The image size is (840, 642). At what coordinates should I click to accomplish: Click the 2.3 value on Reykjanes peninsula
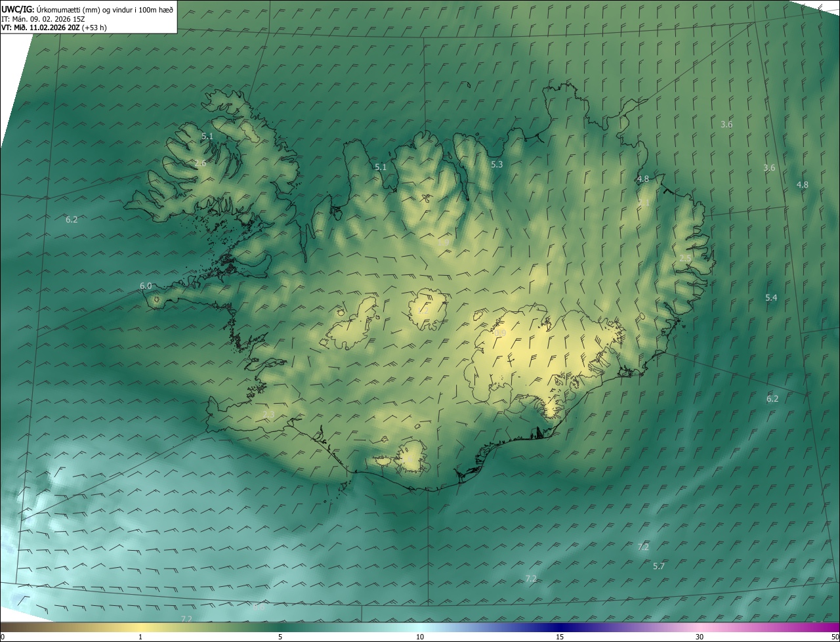coord(268,414)
